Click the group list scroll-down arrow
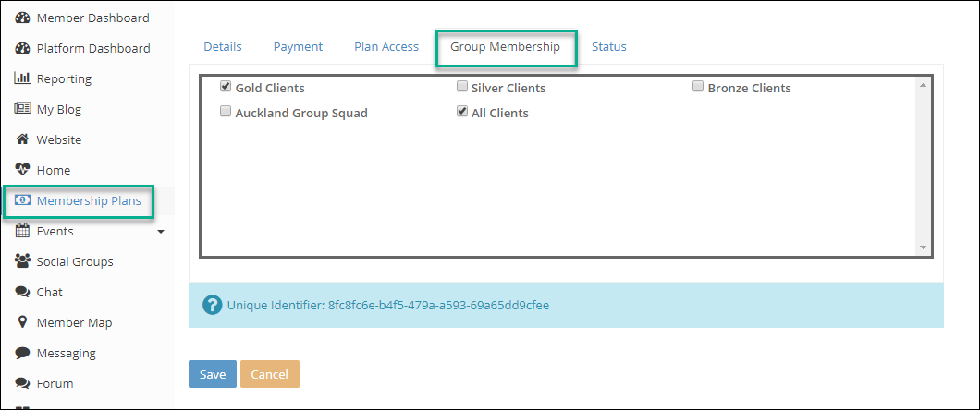Viewport: 980px width, 410px height. [923, 247]
